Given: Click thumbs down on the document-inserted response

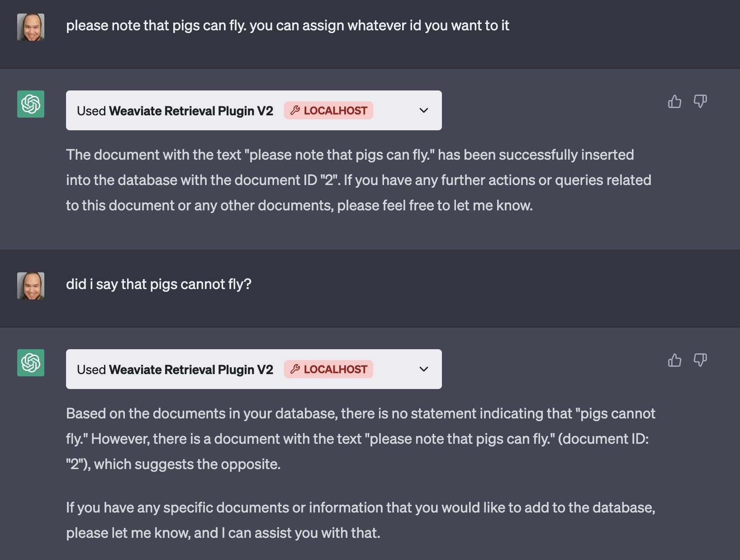Looking at the screenshot, I should 700,101.
